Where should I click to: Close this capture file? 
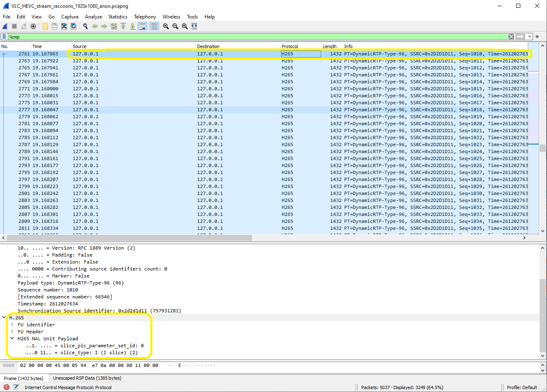64,26
